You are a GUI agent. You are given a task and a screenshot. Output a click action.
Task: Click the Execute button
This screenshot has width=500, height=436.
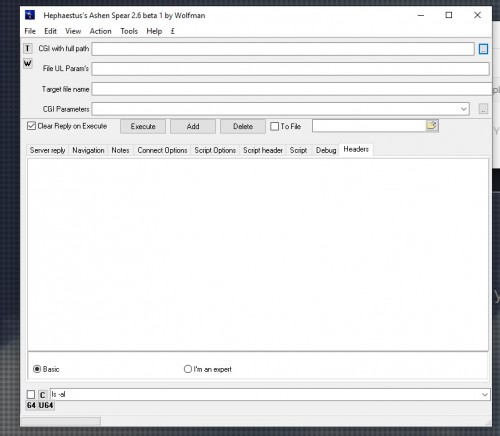143,126
